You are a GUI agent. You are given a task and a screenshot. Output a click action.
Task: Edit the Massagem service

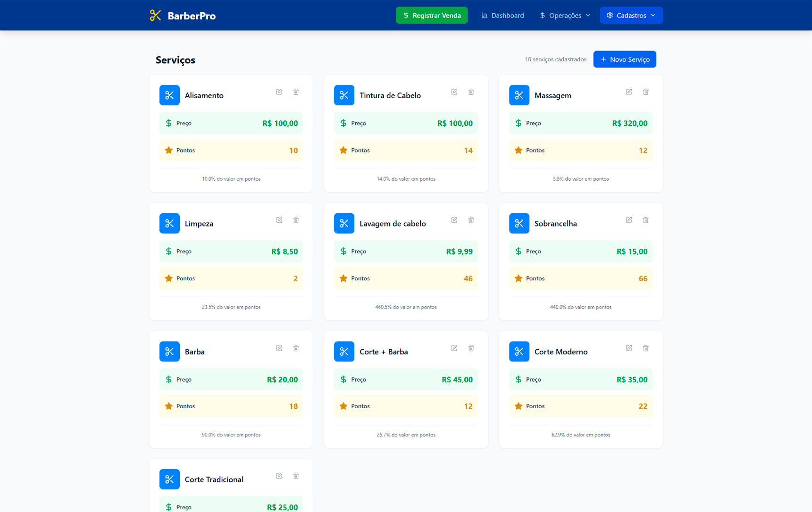tap(629, 92)
